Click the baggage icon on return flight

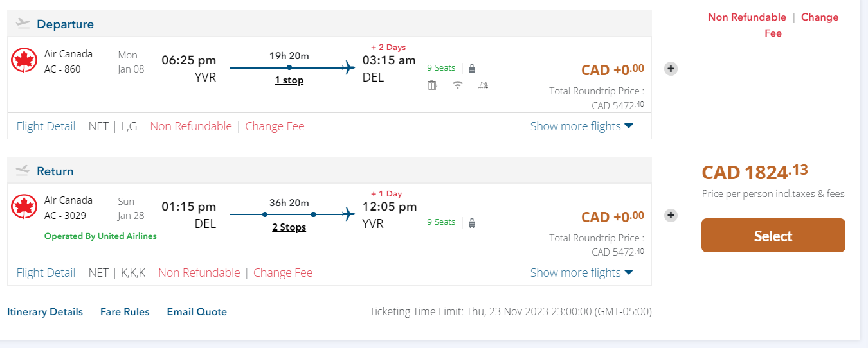coord(472,222)
